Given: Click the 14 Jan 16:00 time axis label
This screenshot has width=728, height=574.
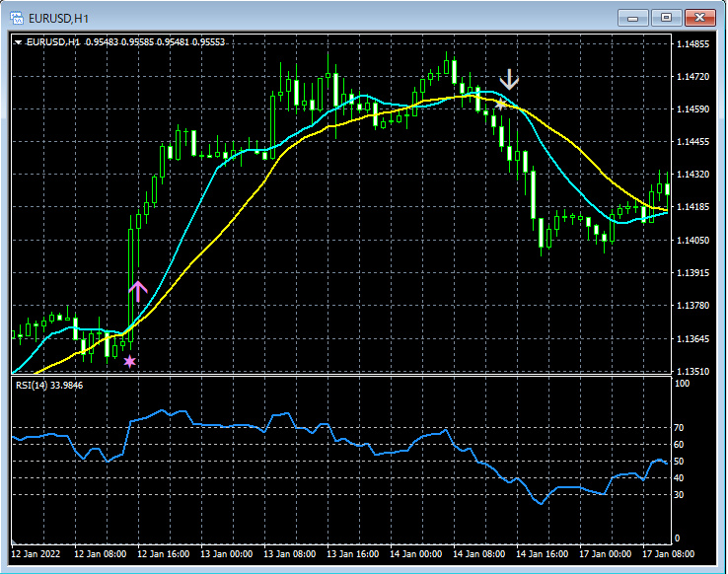Looking at the screenshot, I should pos(543,554).
